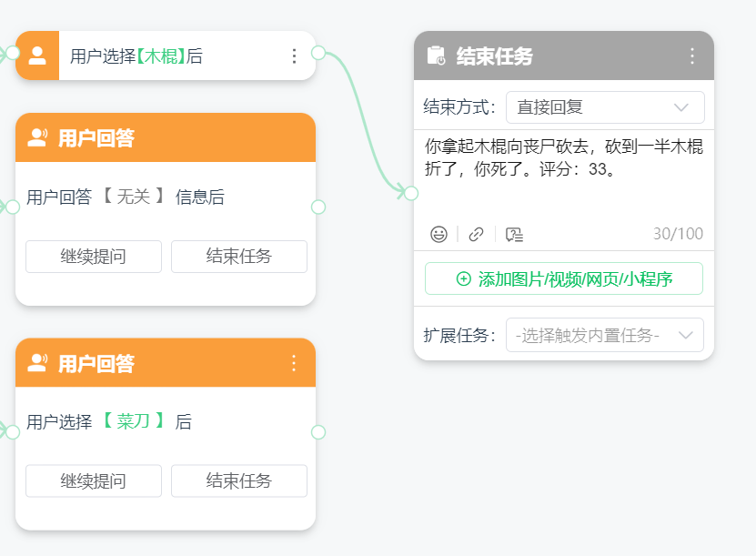
Task: Insert an emoji in the reply text
Action: pos(438,234)
